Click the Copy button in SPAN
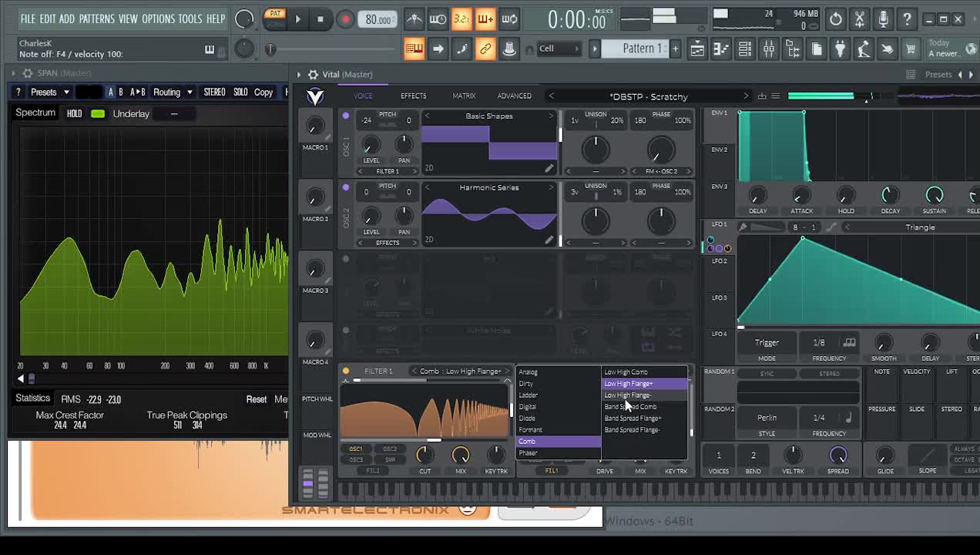 tap(263, 92)
